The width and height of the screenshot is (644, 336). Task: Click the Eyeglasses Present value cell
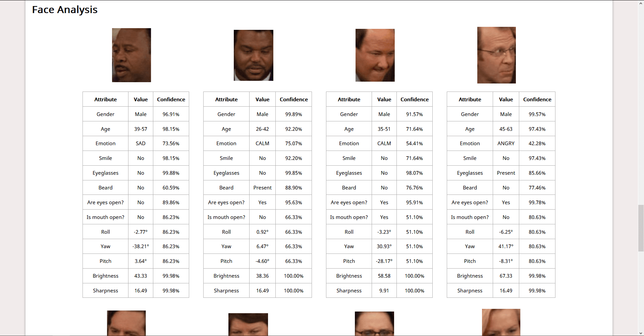point(506,173)
